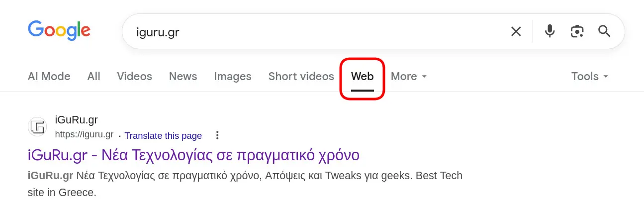Click the Google logo
The image size is (644, 214).
59,31
